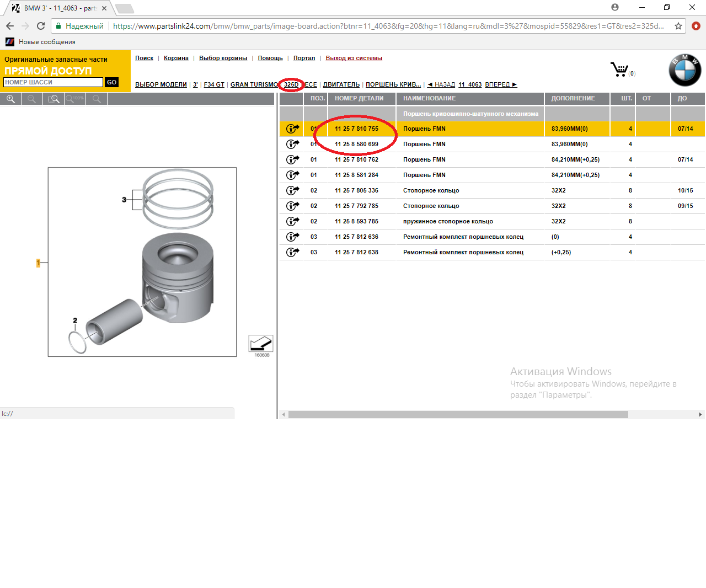Screen dimensions: 706x588
Task: Click the zoom out magnifier icon
Action: [32, 99]
